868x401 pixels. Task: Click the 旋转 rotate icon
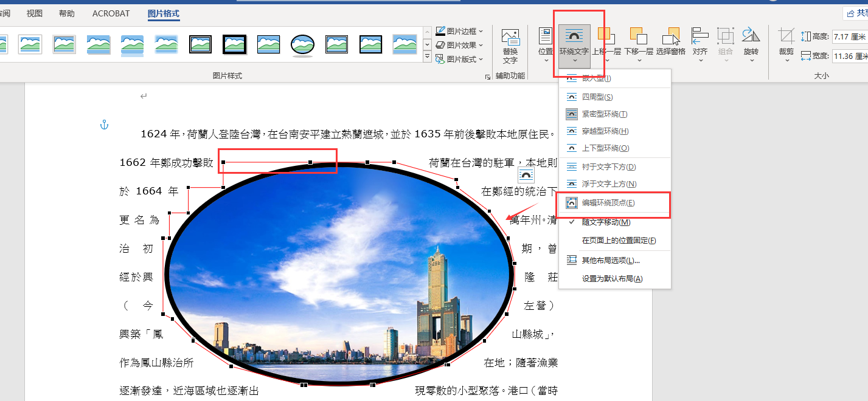tap(751, 36)
